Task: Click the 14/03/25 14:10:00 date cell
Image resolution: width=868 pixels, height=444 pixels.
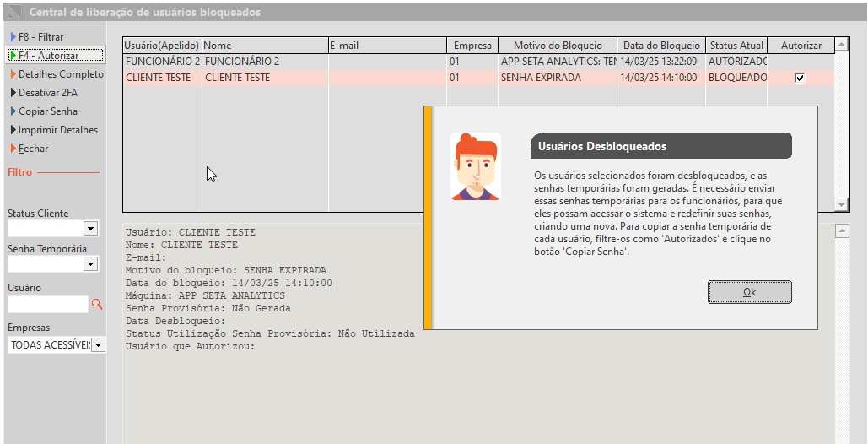Action: click(x=661, y=78)
